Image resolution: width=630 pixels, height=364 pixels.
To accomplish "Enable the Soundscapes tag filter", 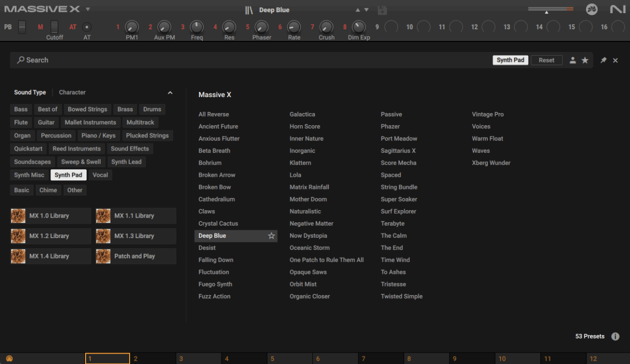I will (33, 162).
